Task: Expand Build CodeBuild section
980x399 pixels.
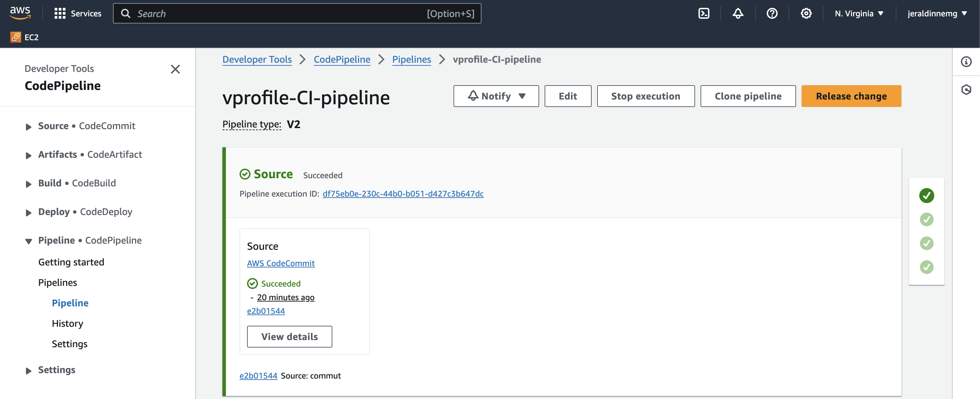Action: (29, 184)
